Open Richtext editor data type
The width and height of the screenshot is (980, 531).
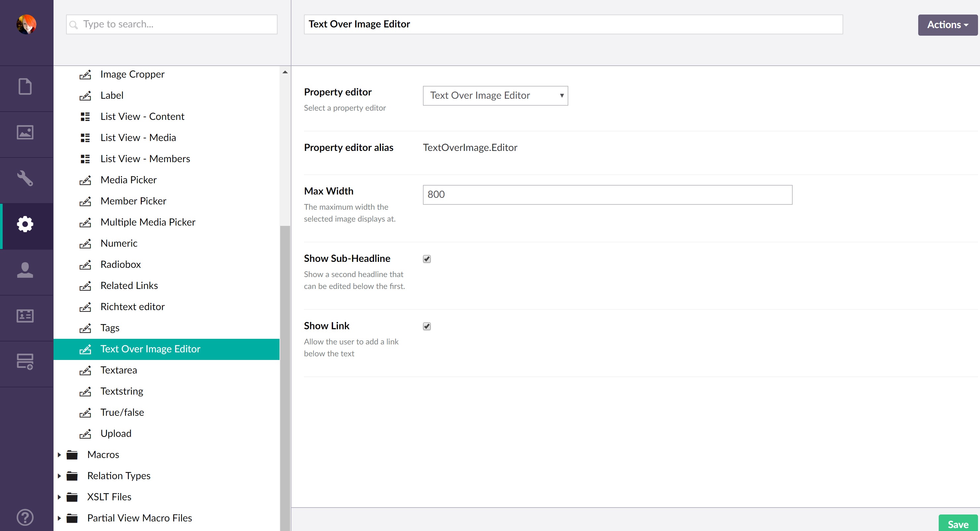click(132, 306)
